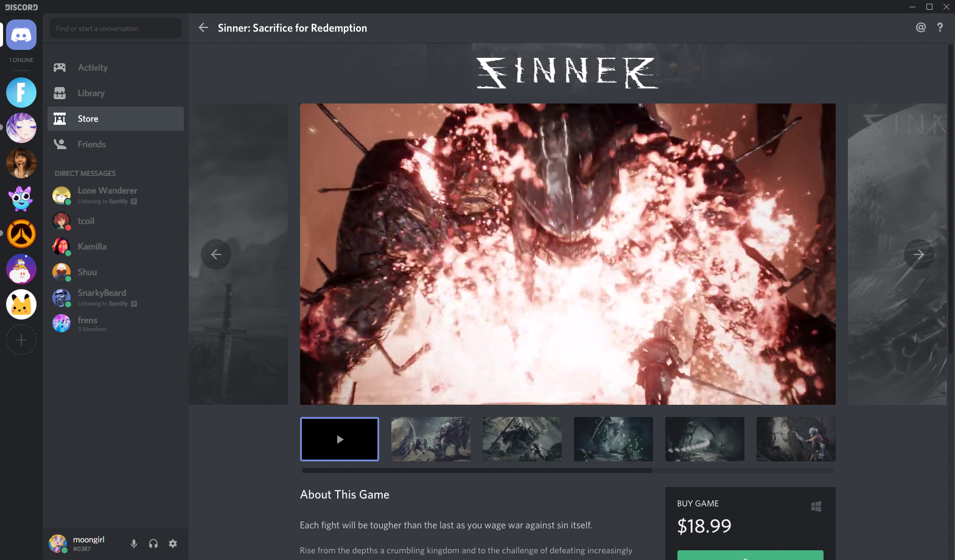Click the Find or start a conversation field
Image resolution: width=955 pixels, height=560 pixels.
[x=116, y=29]
